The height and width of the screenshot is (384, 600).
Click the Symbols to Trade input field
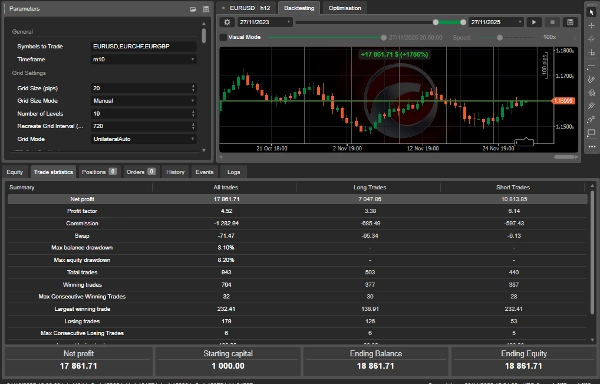[143, 46]
